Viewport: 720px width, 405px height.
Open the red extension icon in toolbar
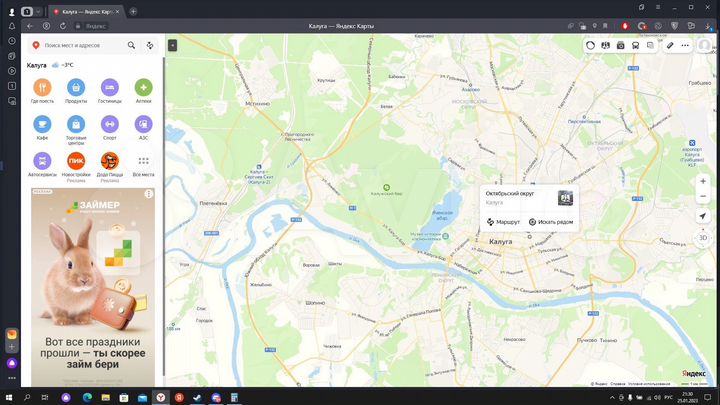[x=625, y=26]
